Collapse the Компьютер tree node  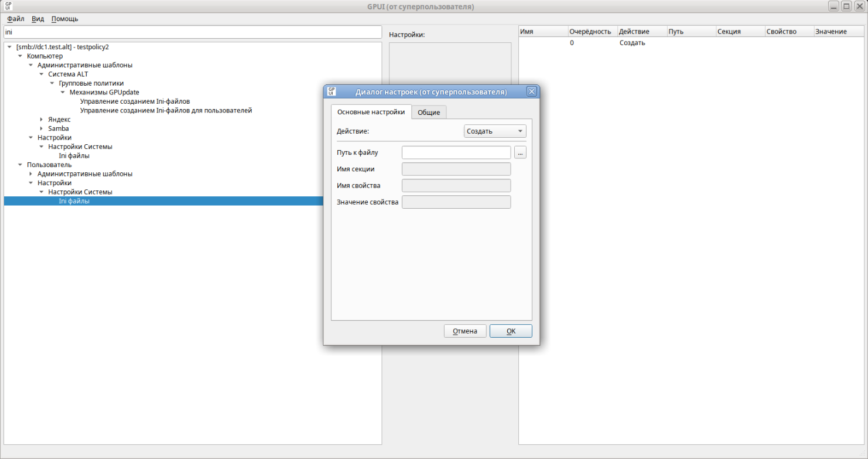pyautogui.click(x=20, y=56)
